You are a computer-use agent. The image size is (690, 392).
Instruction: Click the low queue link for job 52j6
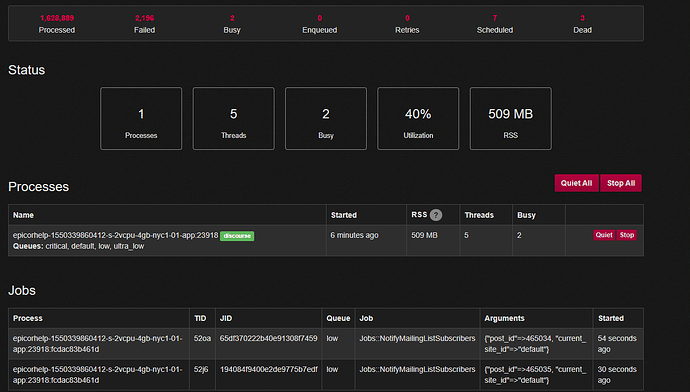coord(332,369)
